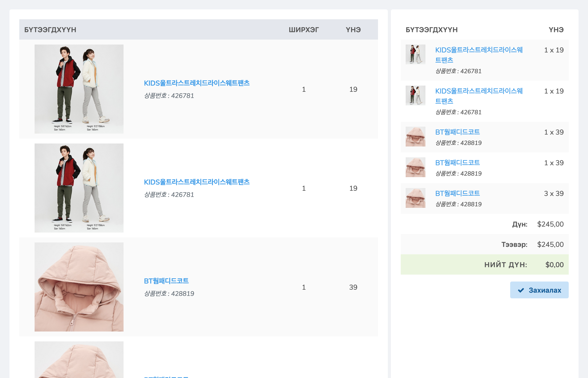Screen dimensions: 588x378
Task: Click the fully visible pink padded coat large image
Action: (x=79, y=287)
